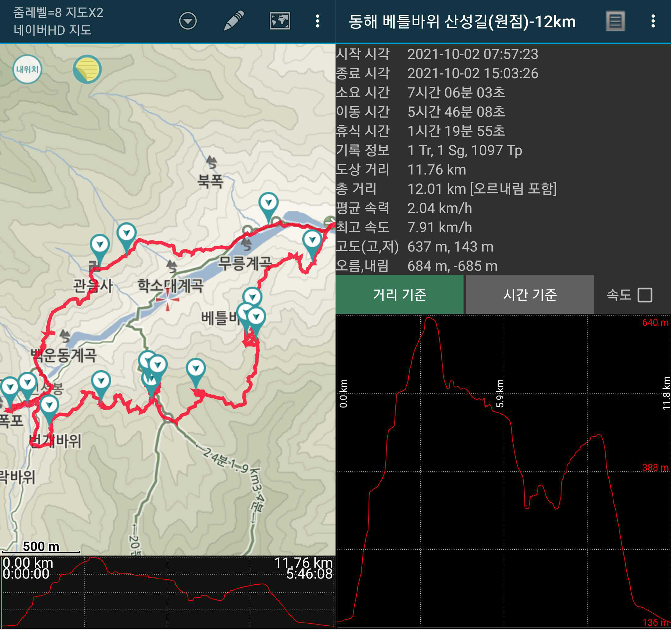The image size is (672, 630).
Task: Tap the 무릉계곡 map label
Action: point(245,263)
